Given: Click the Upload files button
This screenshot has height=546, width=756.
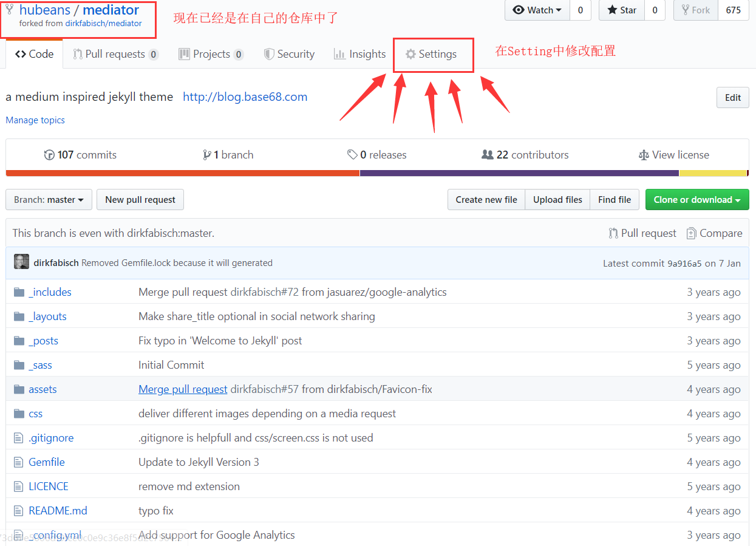Looking at the screenshot, I should [557, 200].
